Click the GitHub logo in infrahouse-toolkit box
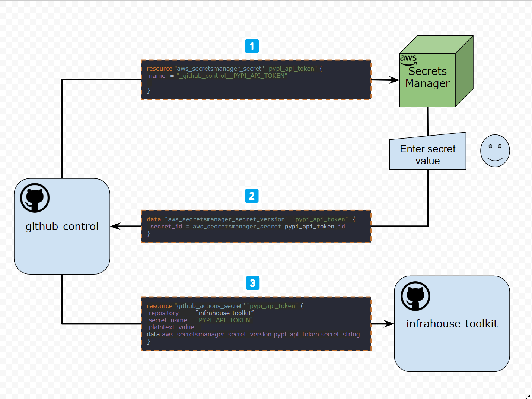 pyautogui.click(x=415, y=296)
